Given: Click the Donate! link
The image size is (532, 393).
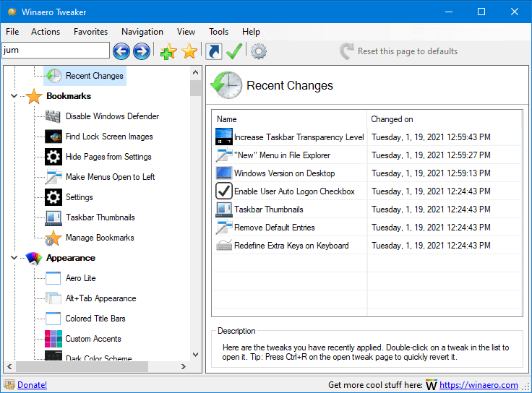Looking at the screenshot, I should [x=32, y=385].
